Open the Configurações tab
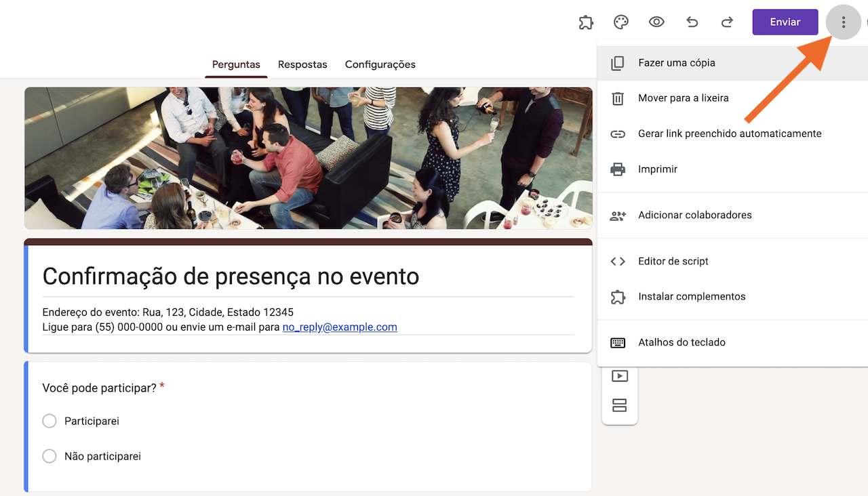 (x=380, y=64)
